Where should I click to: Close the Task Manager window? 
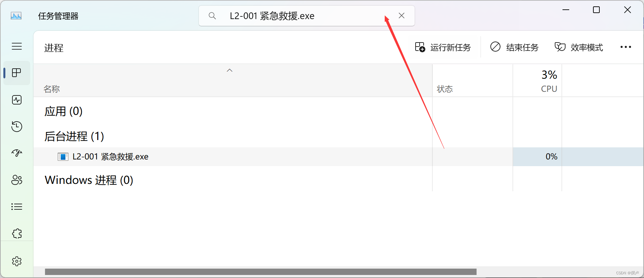click(x=628, y=10)
